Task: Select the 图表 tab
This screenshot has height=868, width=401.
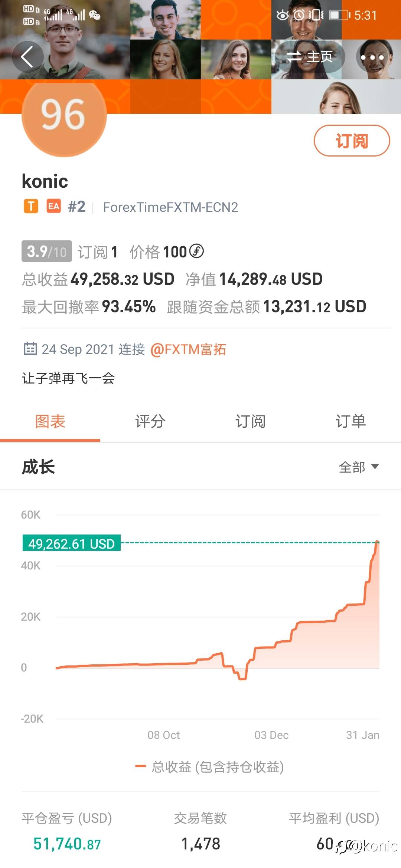Action: pos(50,421)
